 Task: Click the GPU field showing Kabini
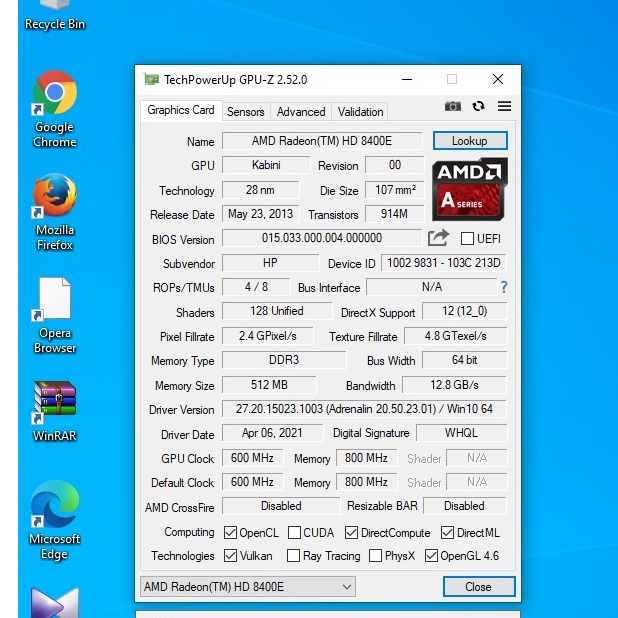pyautogui.click(x=266, y=165)
